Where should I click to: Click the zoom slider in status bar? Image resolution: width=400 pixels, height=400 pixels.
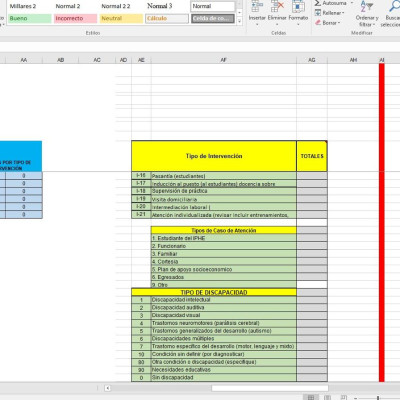pos(378,398)
